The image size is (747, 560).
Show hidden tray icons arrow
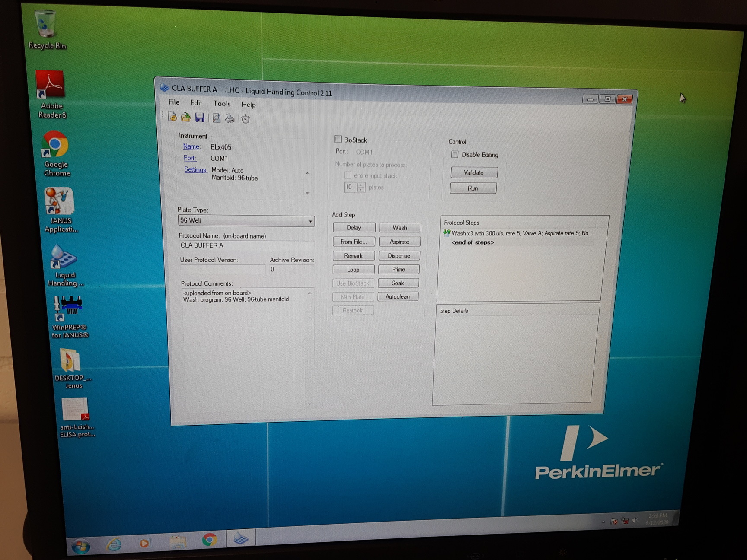tap(603, 522)
